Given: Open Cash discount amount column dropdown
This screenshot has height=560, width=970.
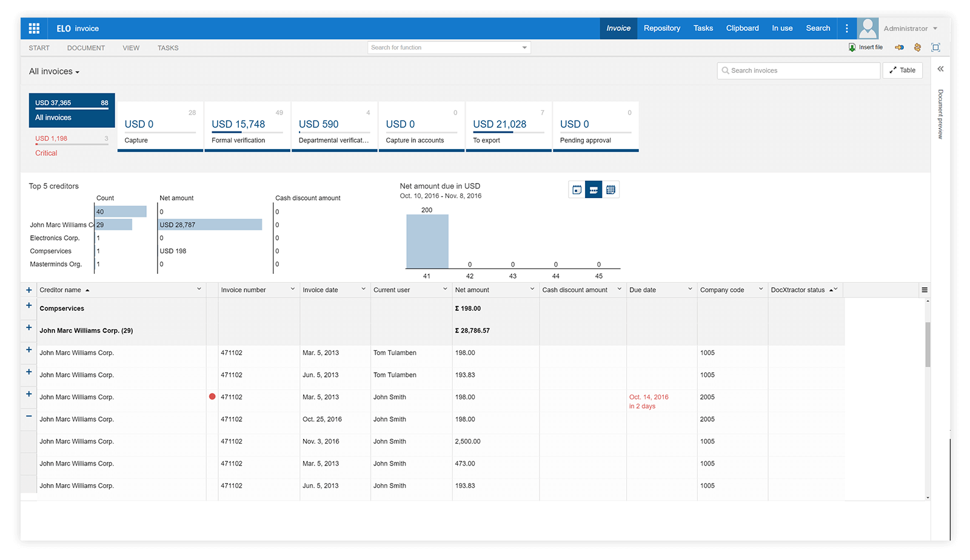Looking at the screenshot, I should 620,289.
